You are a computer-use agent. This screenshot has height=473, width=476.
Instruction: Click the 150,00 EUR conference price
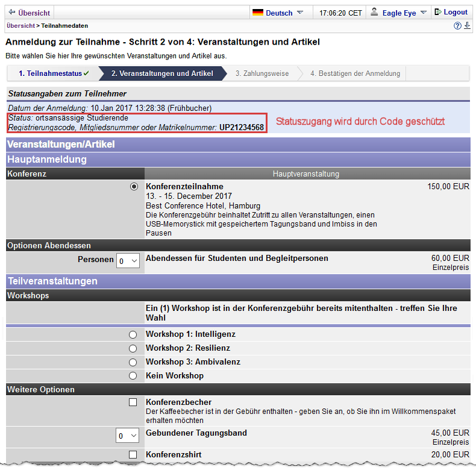[x=448, y=186]
